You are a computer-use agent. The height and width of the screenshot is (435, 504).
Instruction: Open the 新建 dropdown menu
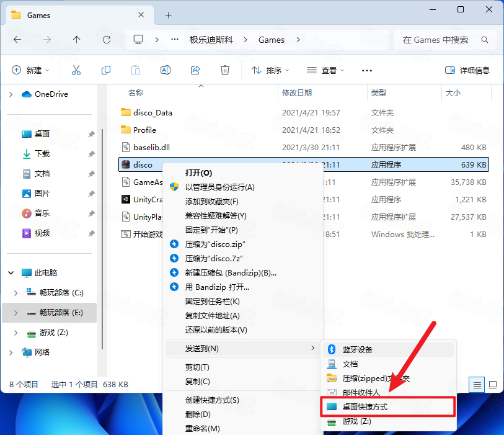tap(30, 70)
